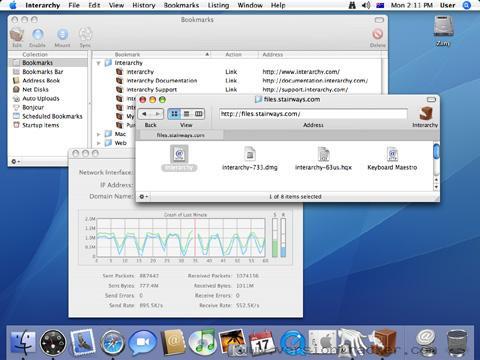Open the Trash in the Dock
The width and height of the screenshot is (480, 360).
pyautogui.click(x=457, y=342)
